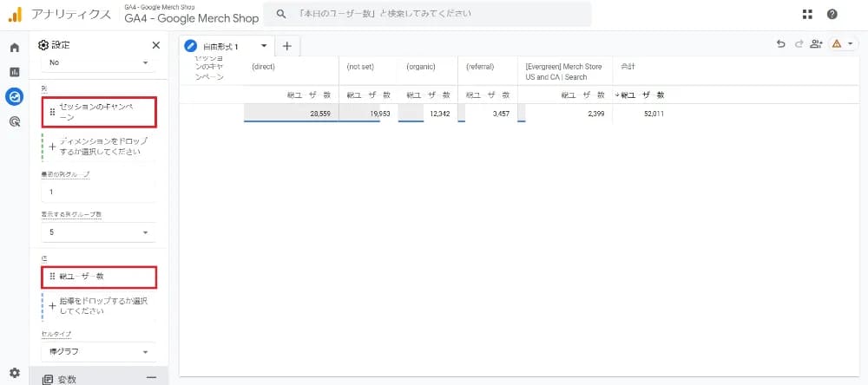The image size is (868, 385).
Task: Collapse the 変数 panel with minus icon
Action: pos(151,378)
